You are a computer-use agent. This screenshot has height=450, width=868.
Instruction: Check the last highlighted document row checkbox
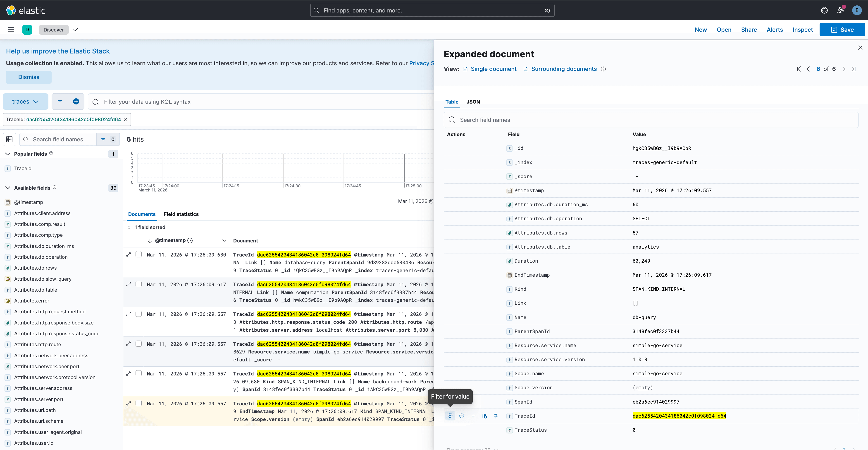(138, 403)
